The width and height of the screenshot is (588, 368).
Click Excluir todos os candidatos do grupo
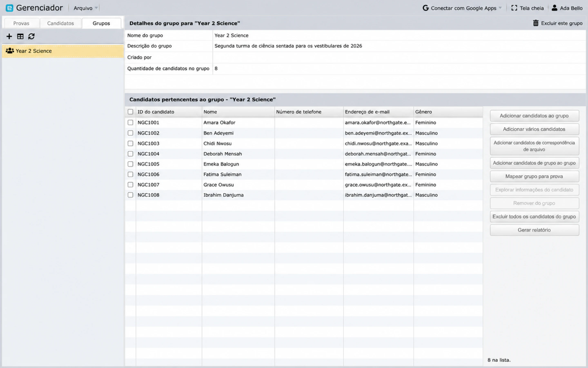click(x=534, y=217)
